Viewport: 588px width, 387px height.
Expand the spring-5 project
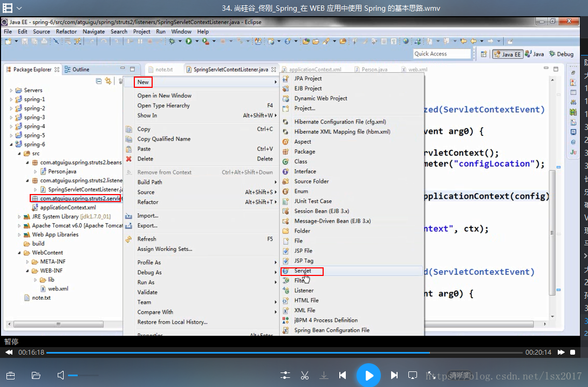tap(11, 135)
